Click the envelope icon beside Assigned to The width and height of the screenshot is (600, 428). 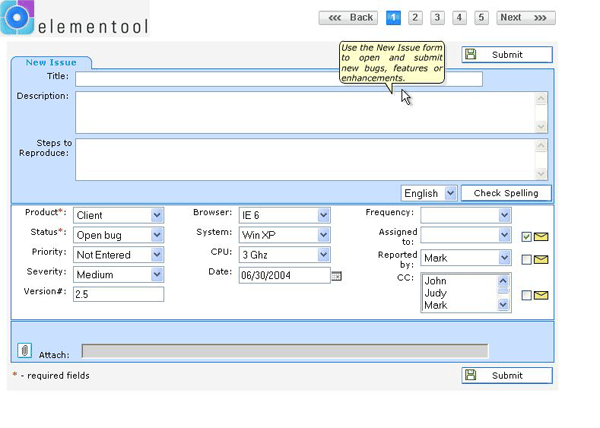click(541, 237)
